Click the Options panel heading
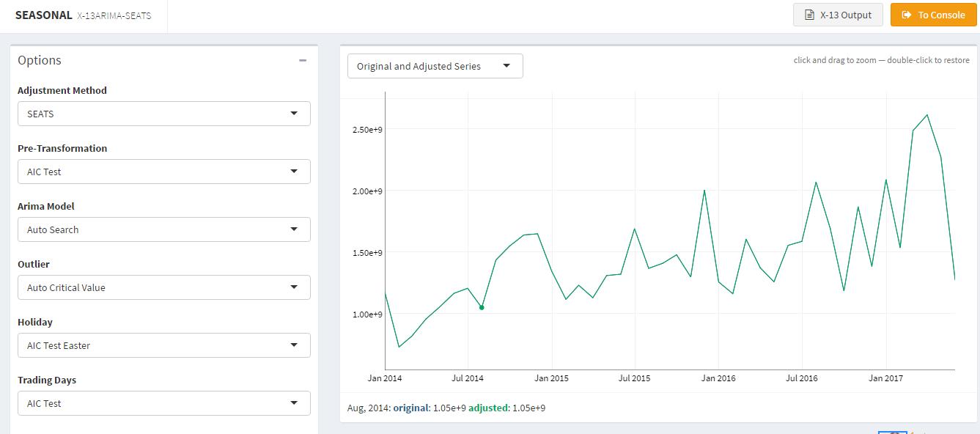Screen dimensions: 980x434 (x=40, y=60)
